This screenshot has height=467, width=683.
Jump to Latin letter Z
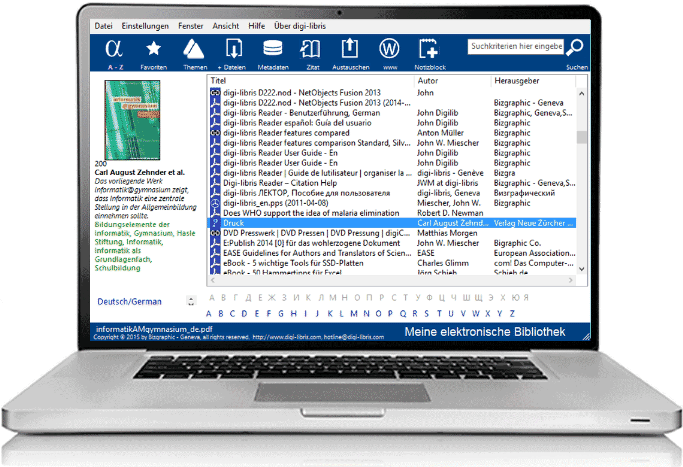(x=512, y=314)
